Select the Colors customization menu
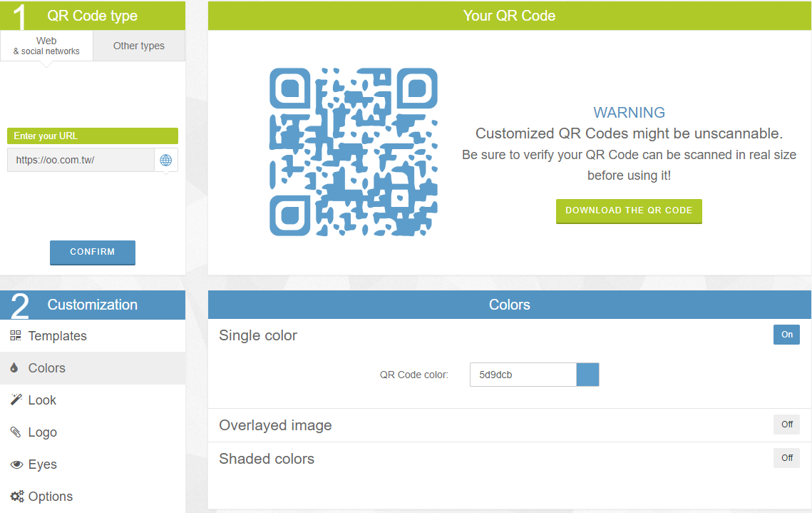812x513 pixels. pos(93,368)
